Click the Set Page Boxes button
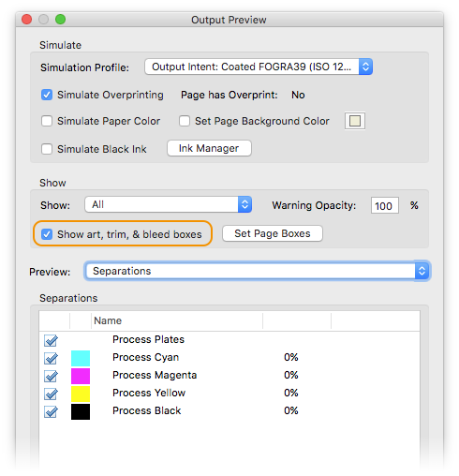The height and width of the screenshot is (476, 459). coord(273,233)
